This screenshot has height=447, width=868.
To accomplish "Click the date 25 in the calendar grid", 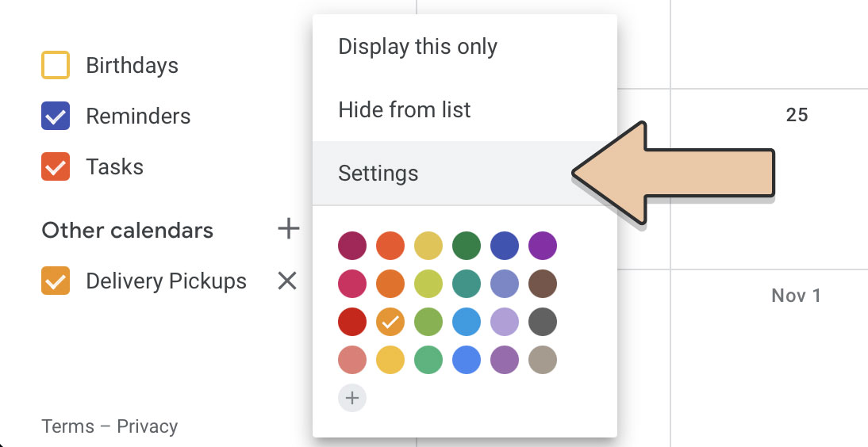I will 797,114.
